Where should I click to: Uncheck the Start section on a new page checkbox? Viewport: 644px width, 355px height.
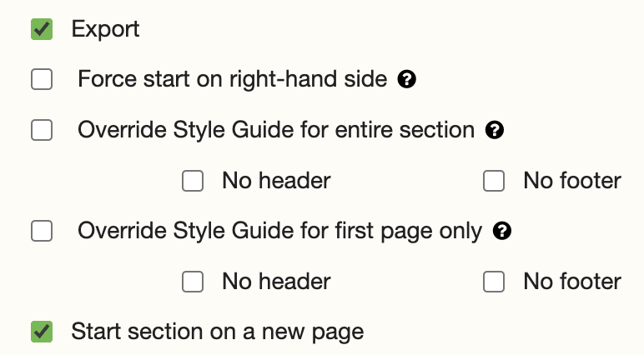42,332
